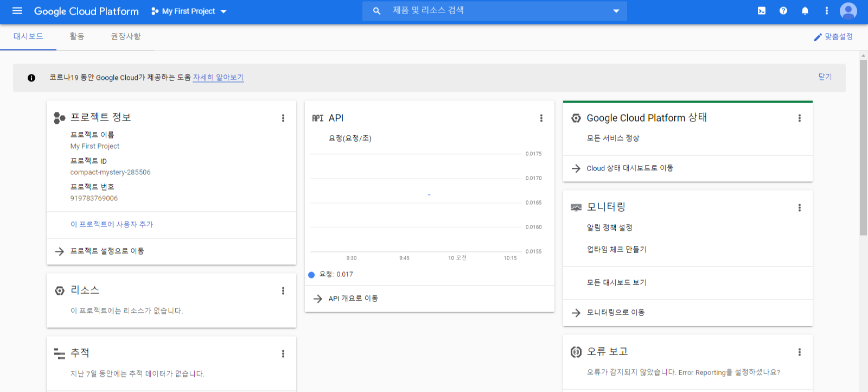
Task: Click 모든 대시보드 보기 link
Action: (x=617, y=283)
